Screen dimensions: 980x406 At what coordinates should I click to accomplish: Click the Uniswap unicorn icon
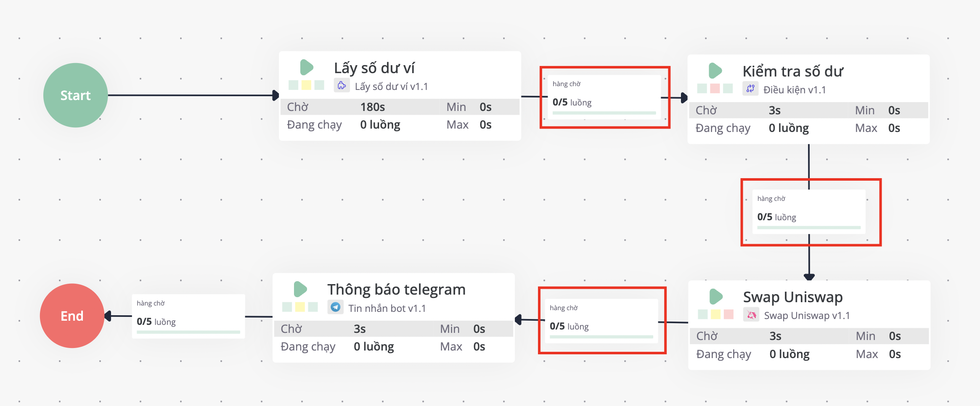(751, 315)
